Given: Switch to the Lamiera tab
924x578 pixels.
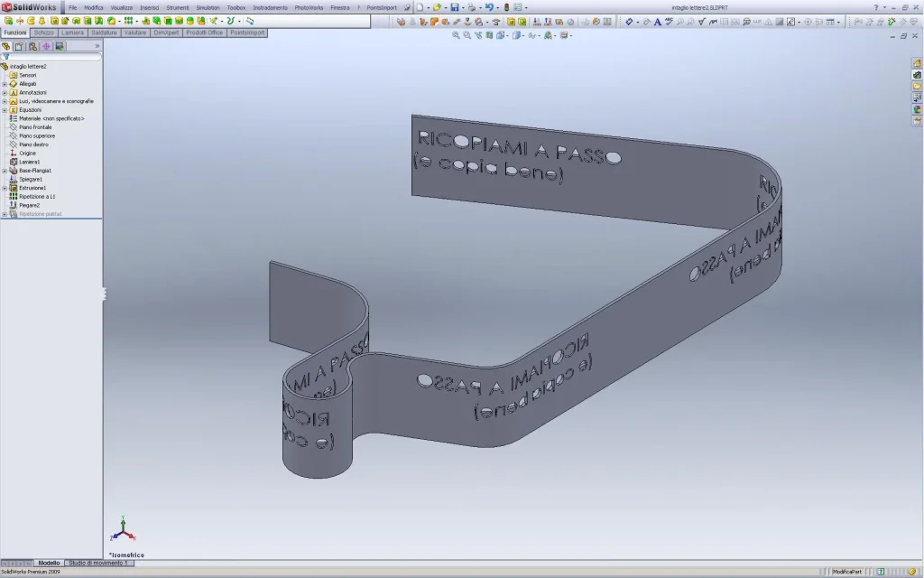Looking at the screenshot, I should click(x=72, y=33).
